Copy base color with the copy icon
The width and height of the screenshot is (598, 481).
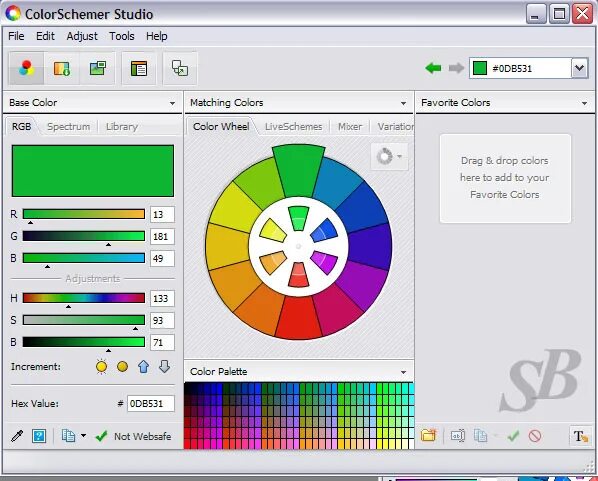pyautogui.click(x=68, y=436)
